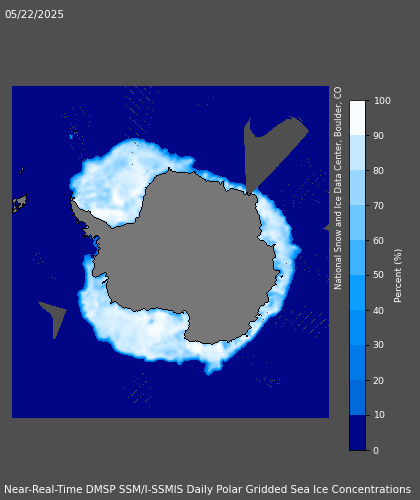This screenshot has height=500, width=420.
Task: Click the 05/22/2025 date label
Action: click(34, 14)
